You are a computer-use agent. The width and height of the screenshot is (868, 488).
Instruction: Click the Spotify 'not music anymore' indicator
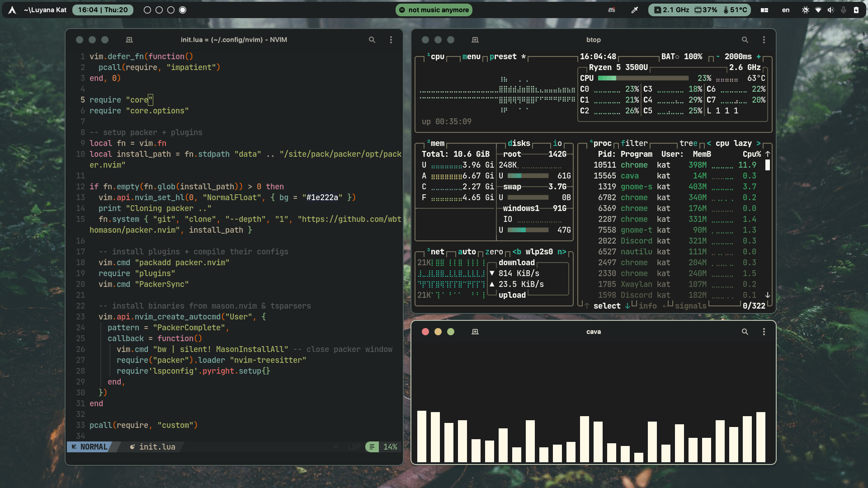point(434,10)
